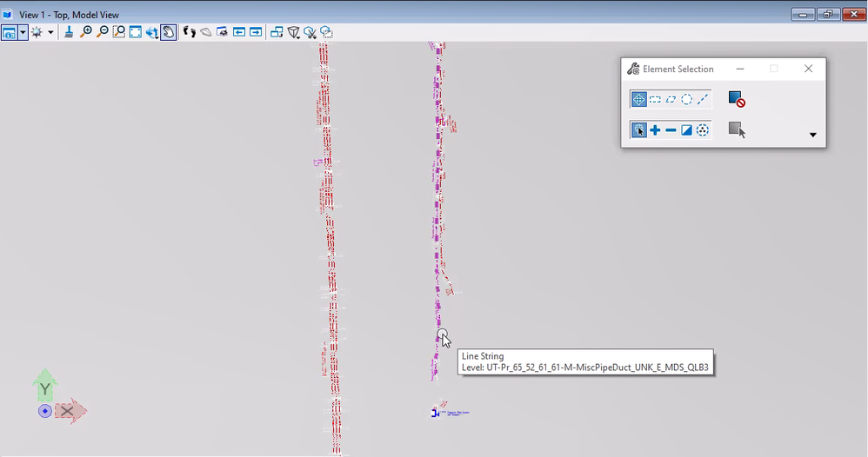Set selection mode to New
This screenshot has height=457, width=868.
(x=638, y=130)
